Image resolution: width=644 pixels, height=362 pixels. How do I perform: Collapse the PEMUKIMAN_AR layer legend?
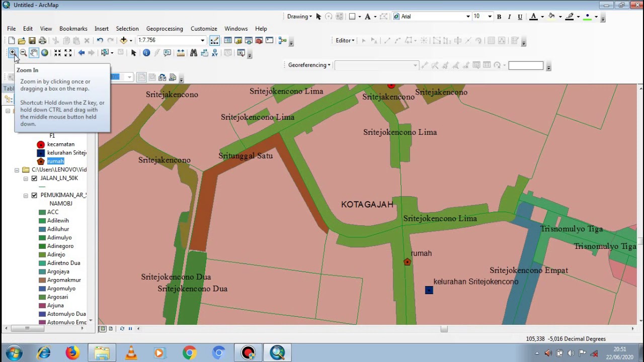point(26,195)
